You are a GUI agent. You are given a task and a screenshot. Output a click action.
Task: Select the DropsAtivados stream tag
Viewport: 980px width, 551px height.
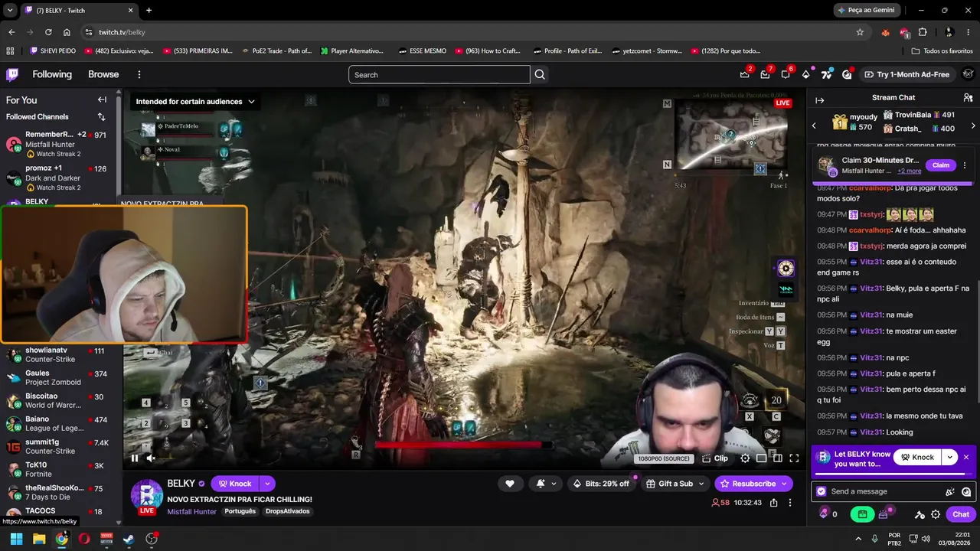(x=288, y=511)
